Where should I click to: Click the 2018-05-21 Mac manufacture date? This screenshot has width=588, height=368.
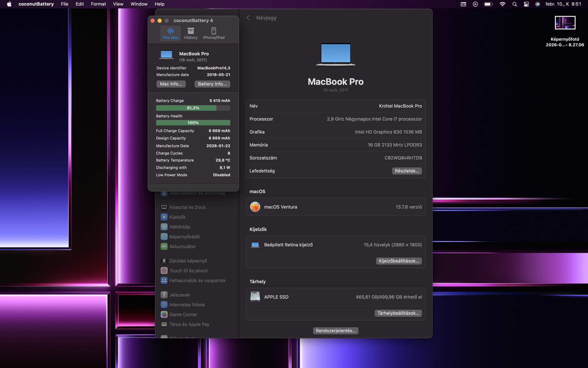click(x=218, y=75)
